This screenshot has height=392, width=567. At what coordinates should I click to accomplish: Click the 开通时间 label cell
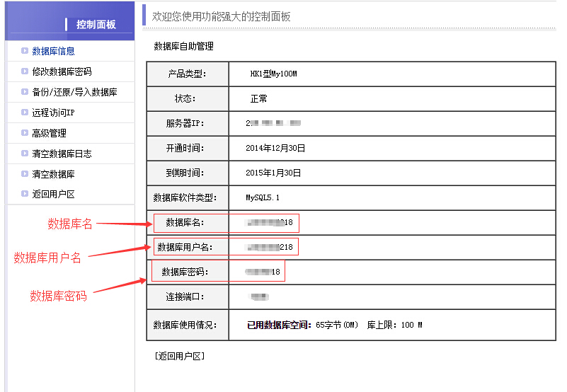point(188,149)
